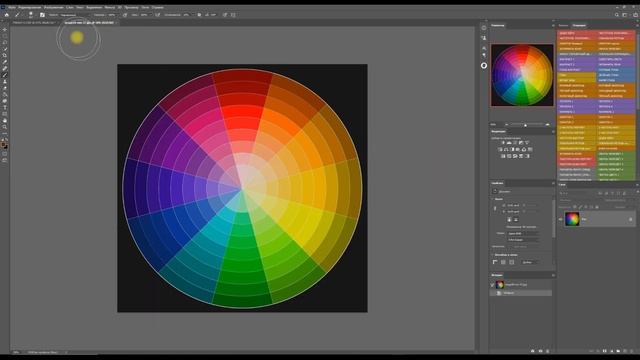This screenshot has width=640, height=360.
Task: Toggle lock transparent pixels in Layers
Action: (x=575, y=207)
